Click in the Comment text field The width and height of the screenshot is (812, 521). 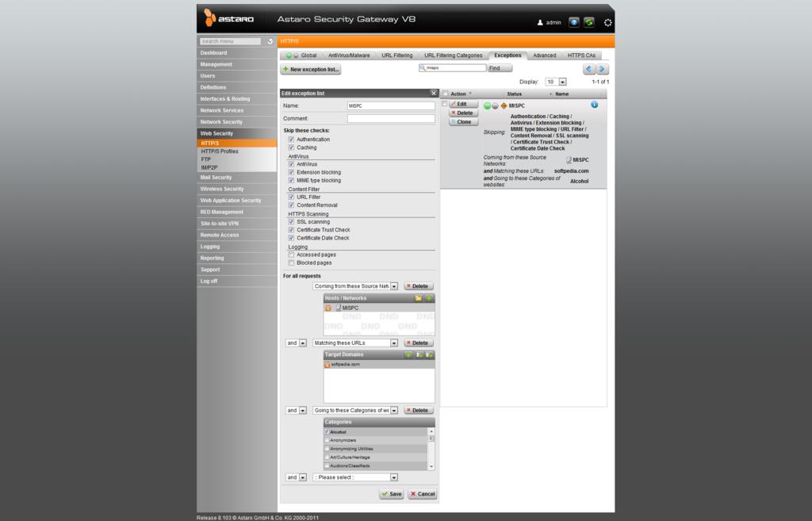pyautogui.click(x=391, y=119)
